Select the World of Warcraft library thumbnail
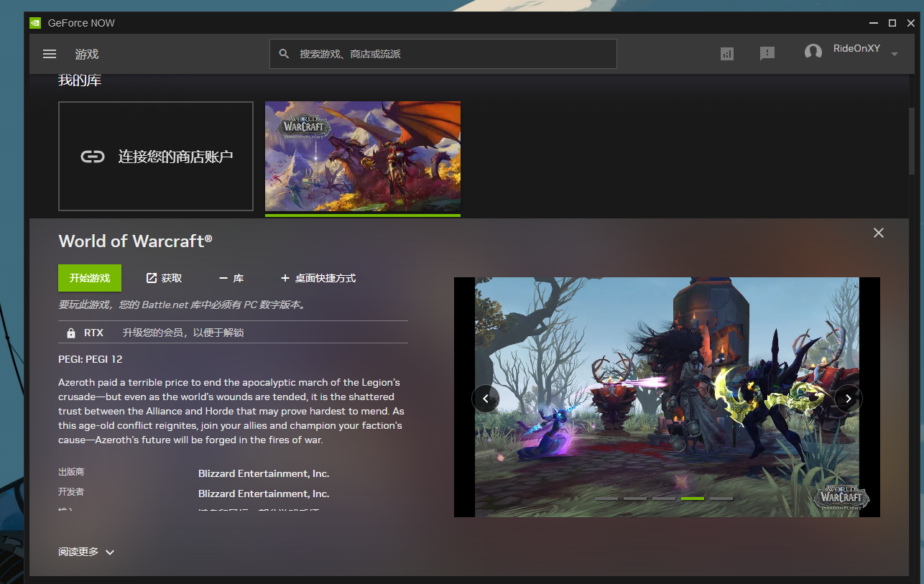Image resolution: width=924 pixels, height=584 pixels. (x=363, y=157)
